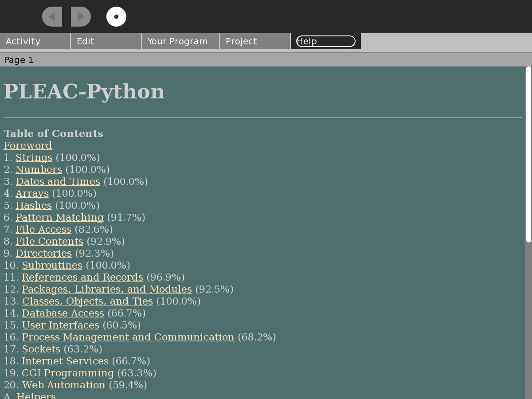Open the Your Program menu
This screenshot has width=532, height=399.
pos(180,41)
